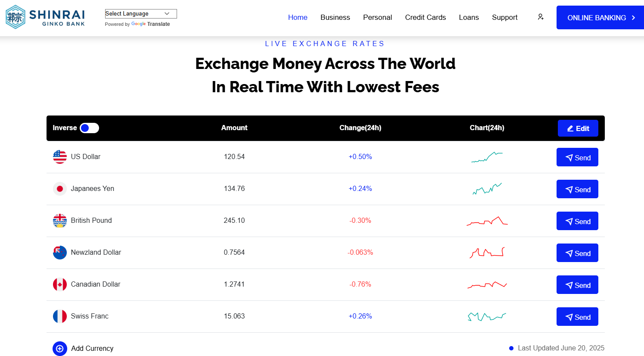
Task: Open the Loans menu item
Action: [469, 17]
